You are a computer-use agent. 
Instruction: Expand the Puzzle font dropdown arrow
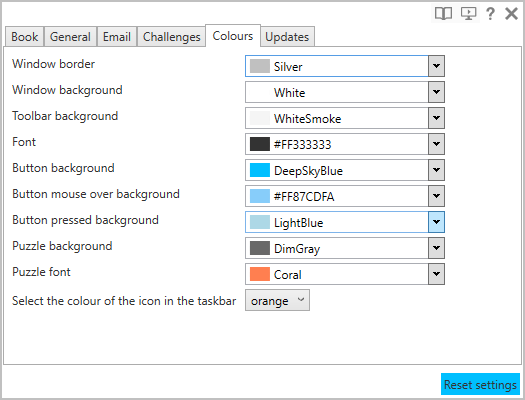coord(436,274)
